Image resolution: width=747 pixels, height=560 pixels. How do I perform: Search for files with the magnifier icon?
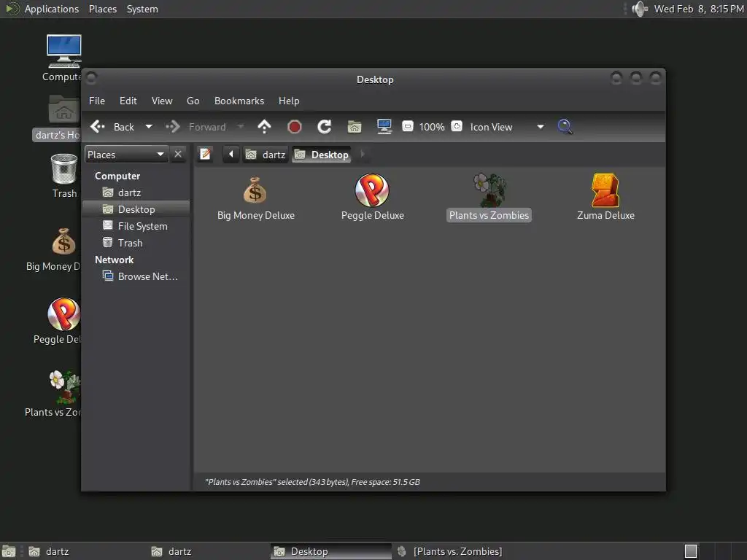click(565, 127)
